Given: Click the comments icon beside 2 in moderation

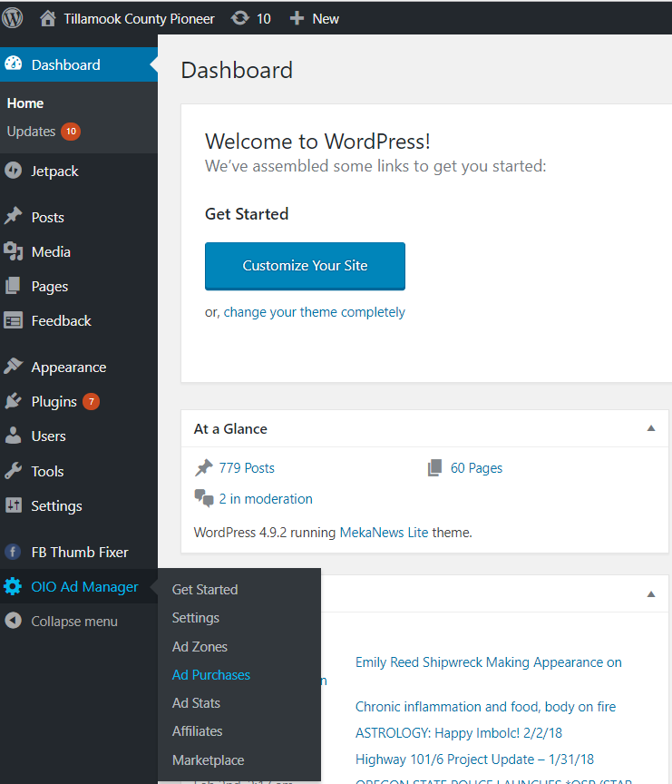Looking at the screenshot, I should tap(204, 498).
